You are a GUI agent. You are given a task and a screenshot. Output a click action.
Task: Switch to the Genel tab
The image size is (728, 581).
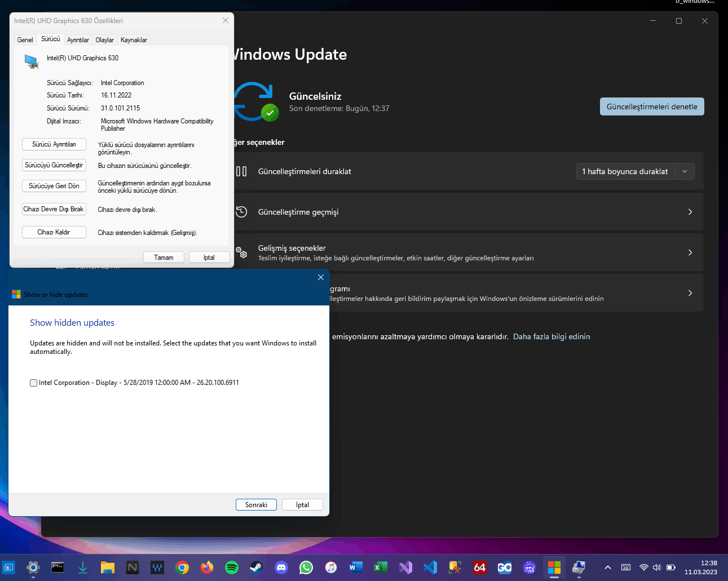coord(25,40)
